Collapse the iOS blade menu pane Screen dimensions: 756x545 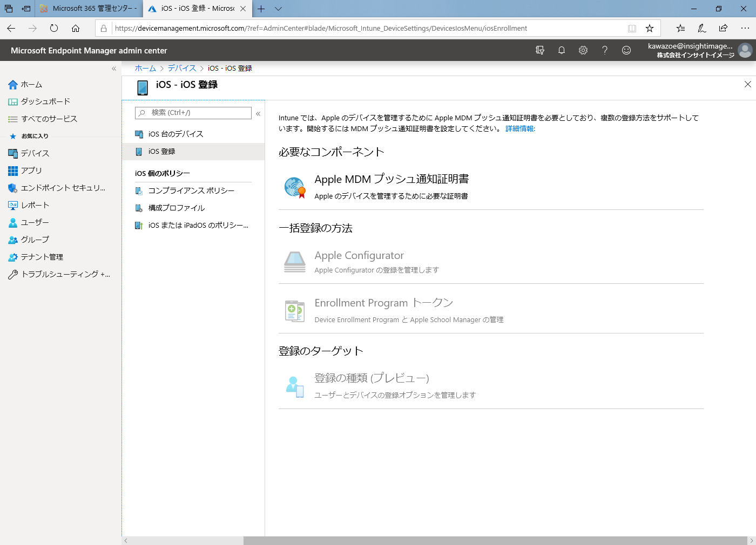[258, 113]
